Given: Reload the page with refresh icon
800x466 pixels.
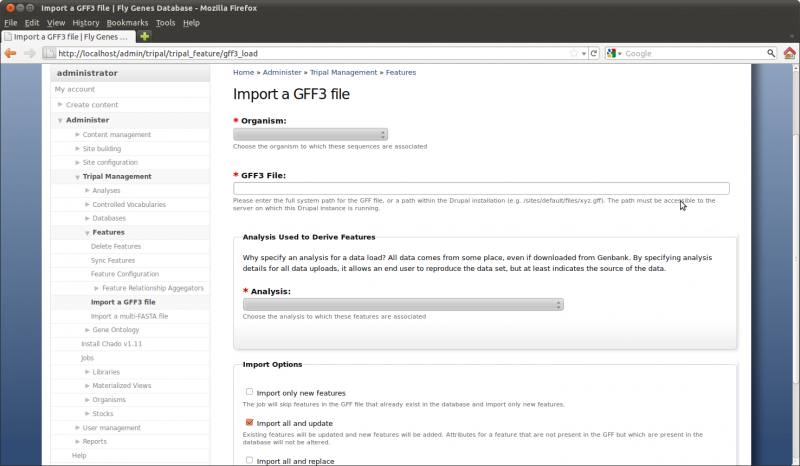Looking at the screenshot, I should [594, 53].
